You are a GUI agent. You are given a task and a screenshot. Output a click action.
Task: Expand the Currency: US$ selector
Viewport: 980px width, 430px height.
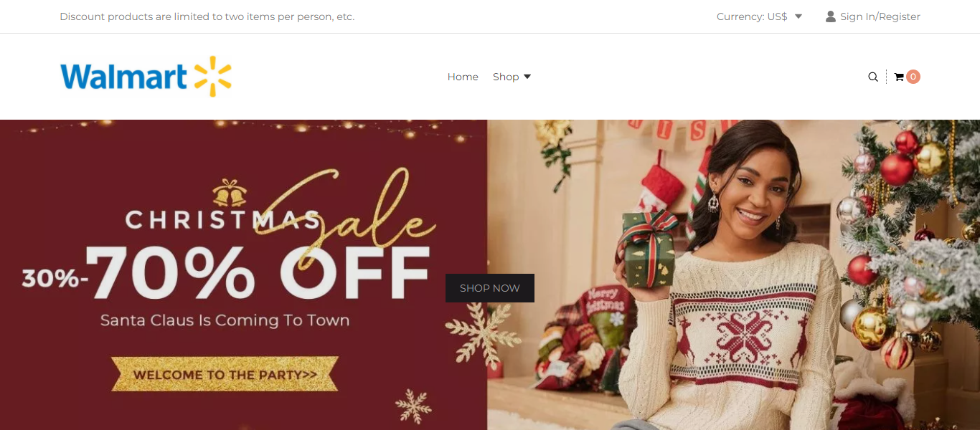click(x=759, y=16)
